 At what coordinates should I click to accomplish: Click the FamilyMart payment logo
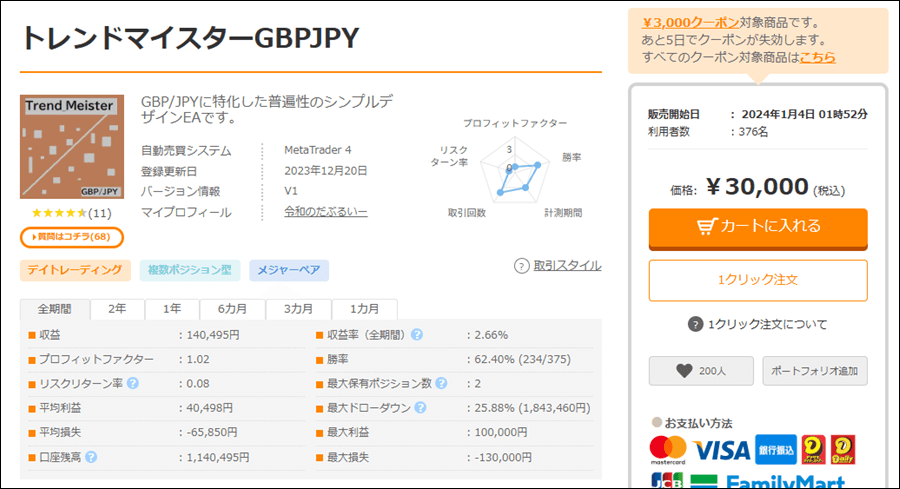(x=767, y=481)
